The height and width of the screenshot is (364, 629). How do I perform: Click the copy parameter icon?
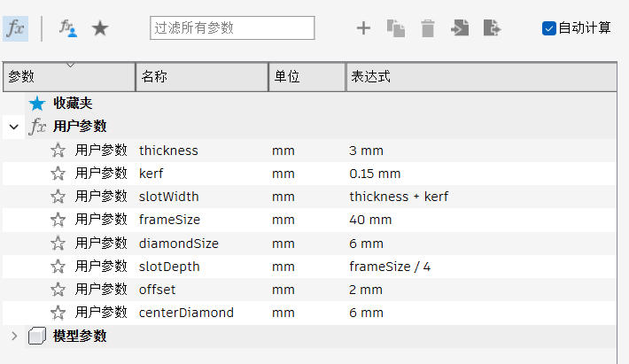click(395, 28)
